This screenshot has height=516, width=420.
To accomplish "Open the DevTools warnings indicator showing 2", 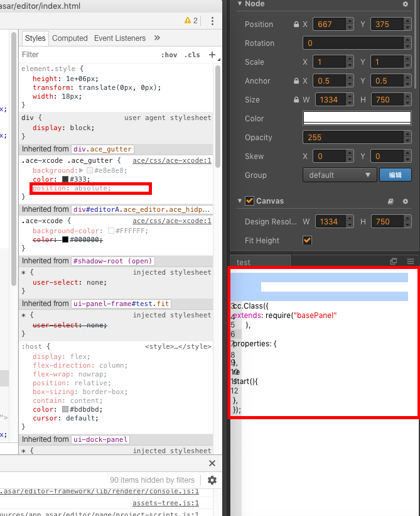I will pyautogui.click(x=191, y=21).
